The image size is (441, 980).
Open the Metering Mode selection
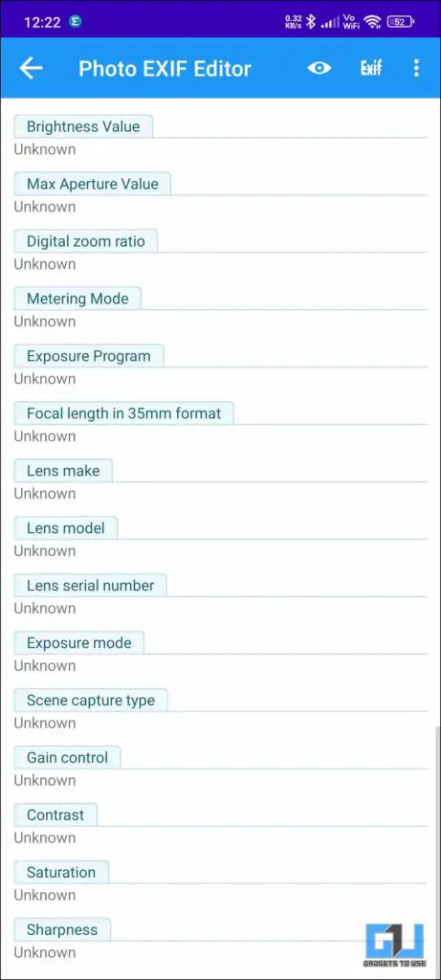pos(220,311)
